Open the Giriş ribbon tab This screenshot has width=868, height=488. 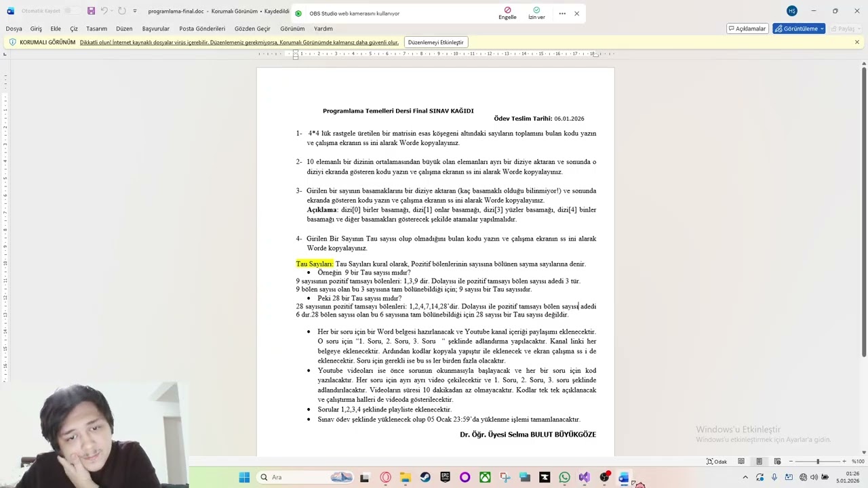click(36, 28)
